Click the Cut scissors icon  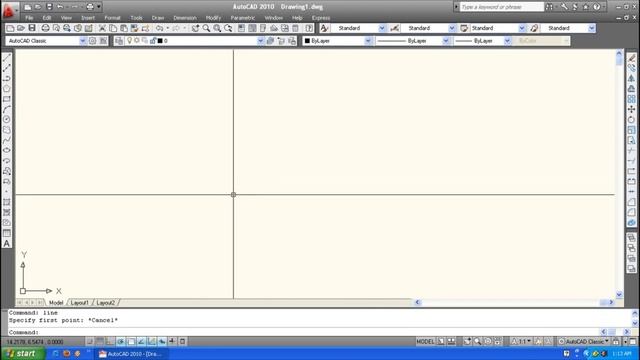pos(102,28)
